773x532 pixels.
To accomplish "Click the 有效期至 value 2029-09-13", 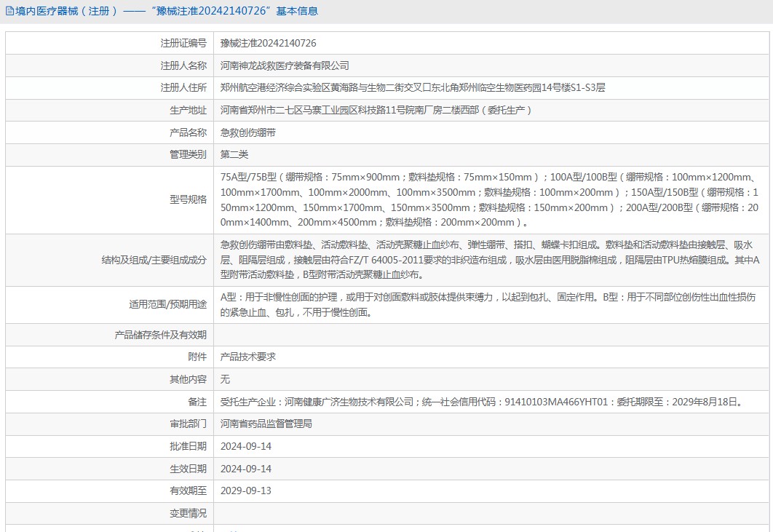I will (x=245, y=491).
